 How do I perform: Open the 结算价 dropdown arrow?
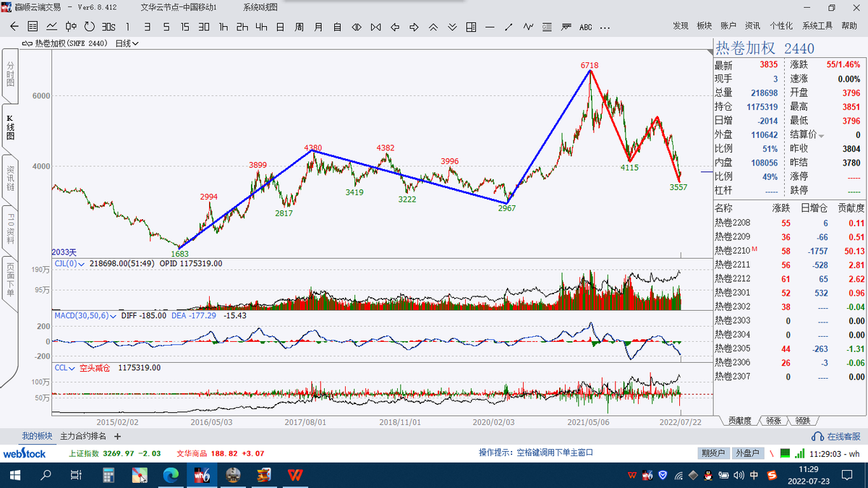(821, 135)
